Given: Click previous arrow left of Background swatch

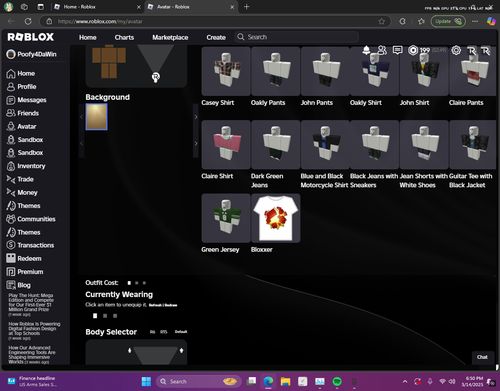Looking at the screenshot, I should coord(81,117).
